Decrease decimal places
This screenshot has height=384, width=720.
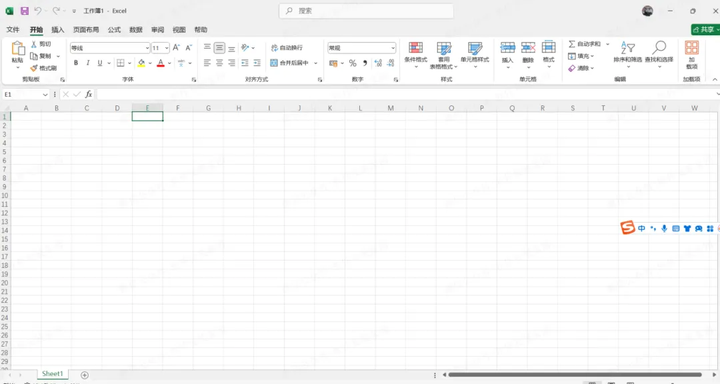coord(391,63)
